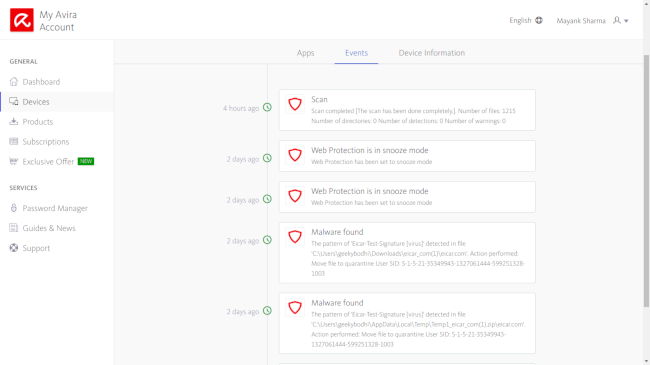
Task: Click the globe language icon
Action: click(539, 20)
